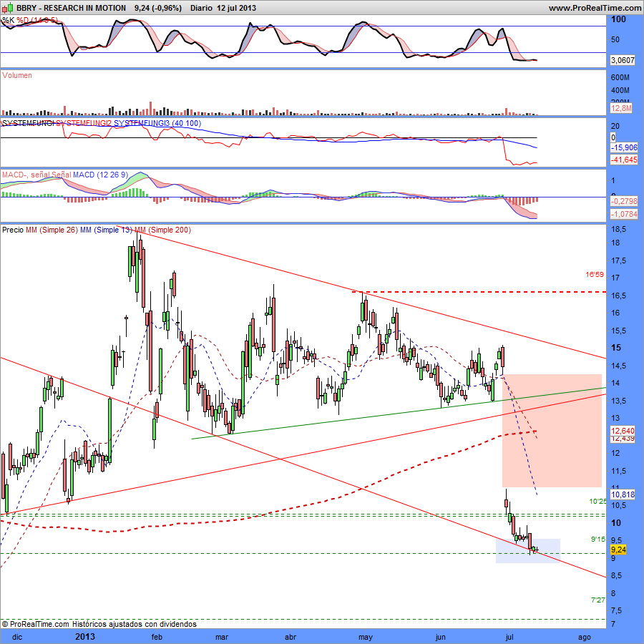Click the blue 10,818 moving average value tag
The image size is (644, 644).
coord(623,494)
